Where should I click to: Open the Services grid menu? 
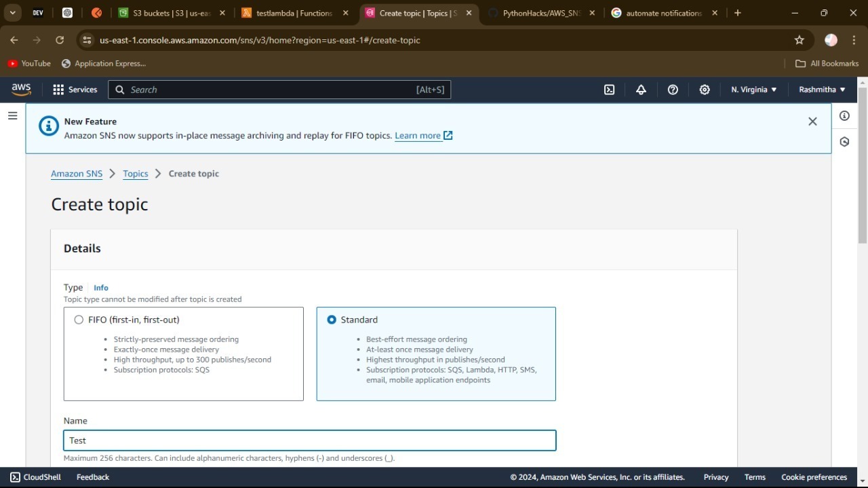(75, 90)
